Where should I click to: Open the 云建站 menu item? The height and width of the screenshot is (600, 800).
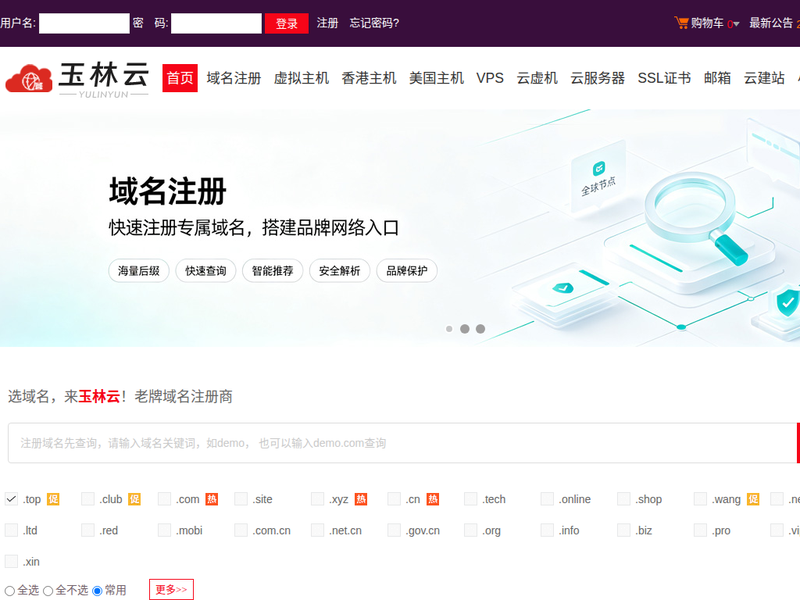(764, 78)
